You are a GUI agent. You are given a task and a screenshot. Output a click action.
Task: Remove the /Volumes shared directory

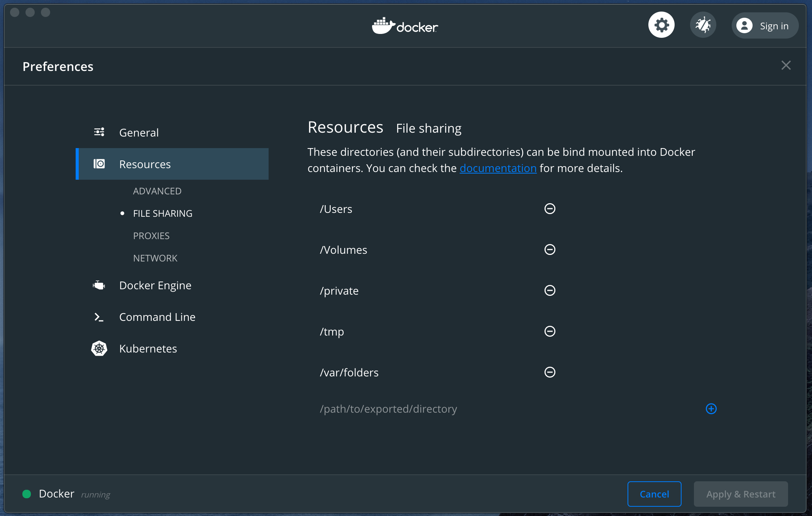pos(550,250)
